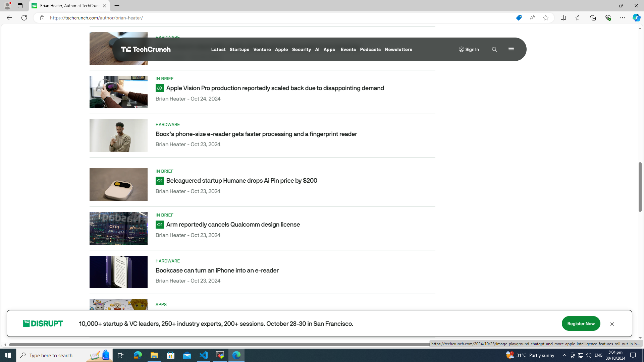Open Windows Start menu
Image resolution: width=644 pixels, height=362 pixels.
tap(8, 355)
